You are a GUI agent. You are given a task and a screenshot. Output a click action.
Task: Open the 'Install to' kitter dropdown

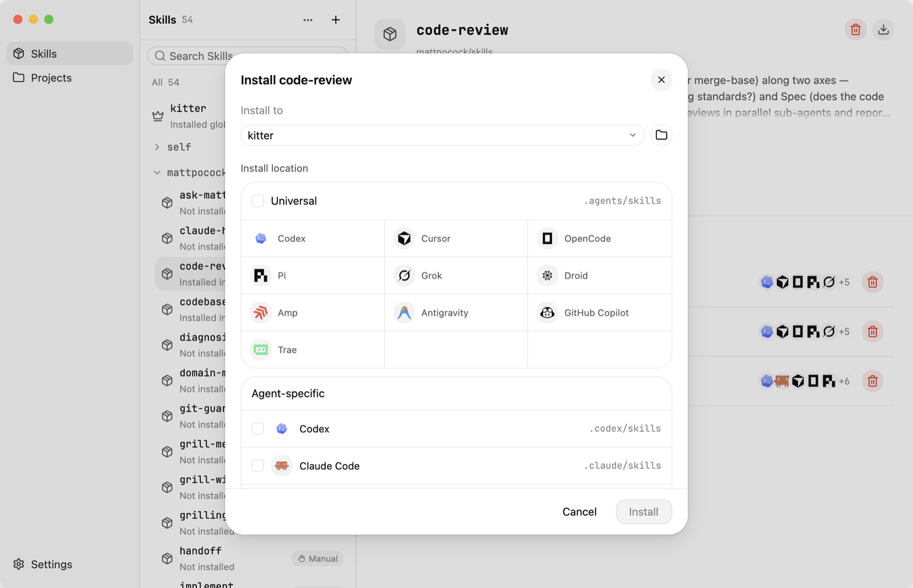442,135
